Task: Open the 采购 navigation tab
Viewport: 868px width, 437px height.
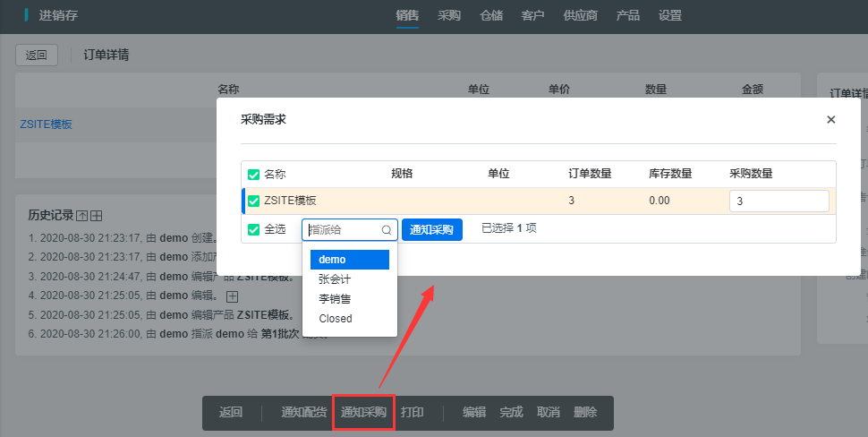Action: (x=449, y=15)
